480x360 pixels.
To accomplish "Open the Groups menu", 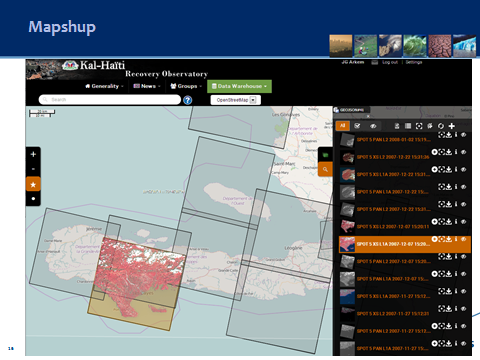I will click(186, 86).
